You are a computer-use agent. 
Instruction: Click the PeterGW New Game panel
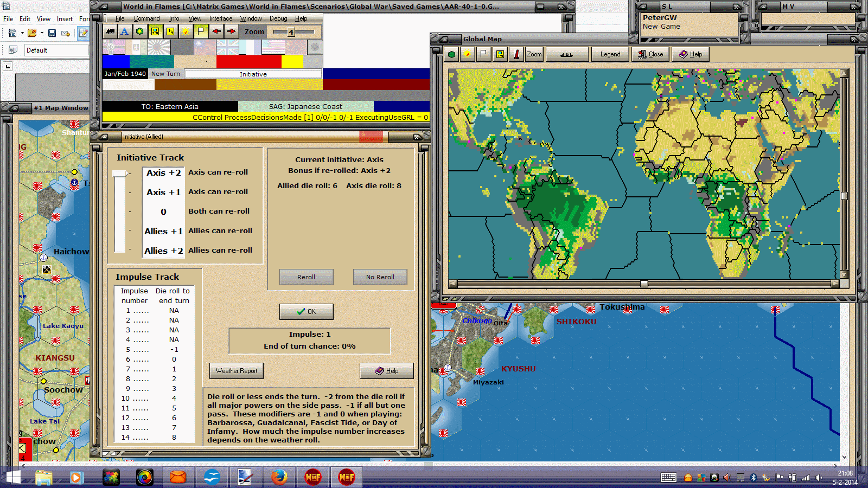coord(690,24)
